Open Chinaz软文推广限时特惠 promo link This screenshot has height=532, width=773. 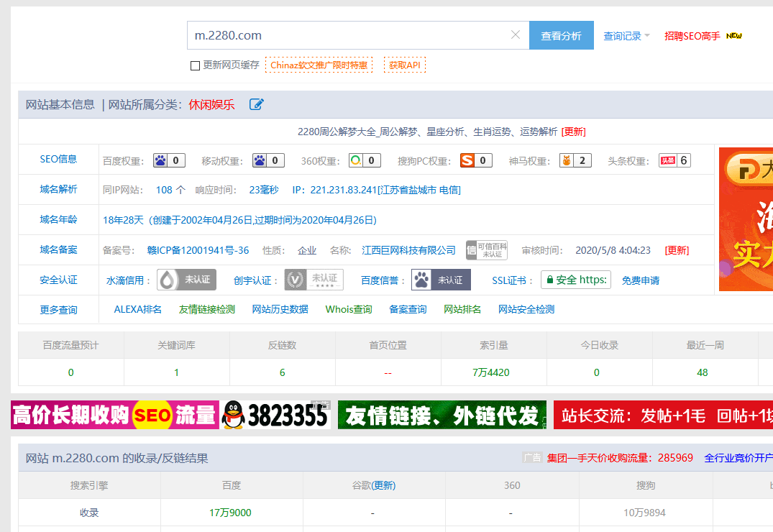click(319, 65)
